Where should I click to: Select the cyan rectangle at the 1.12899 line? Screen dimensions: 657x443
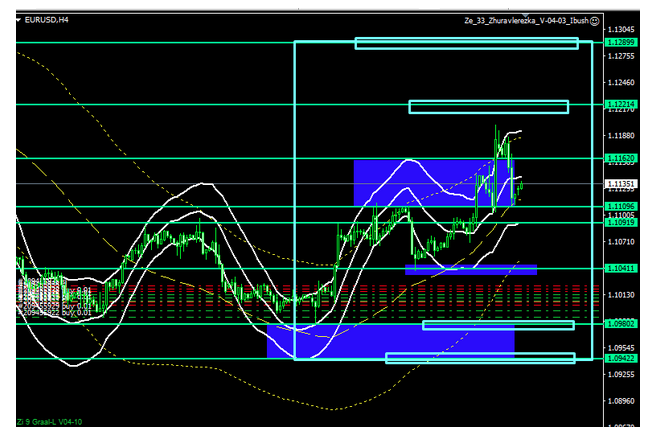coord(466,43)
